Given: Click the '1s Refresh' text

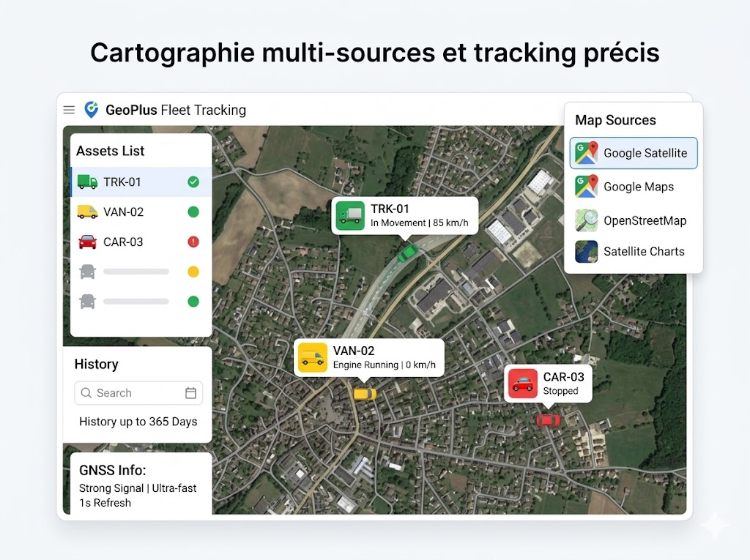Looking at the screenshot, I should pyautogui.click(x=105, y=503).
